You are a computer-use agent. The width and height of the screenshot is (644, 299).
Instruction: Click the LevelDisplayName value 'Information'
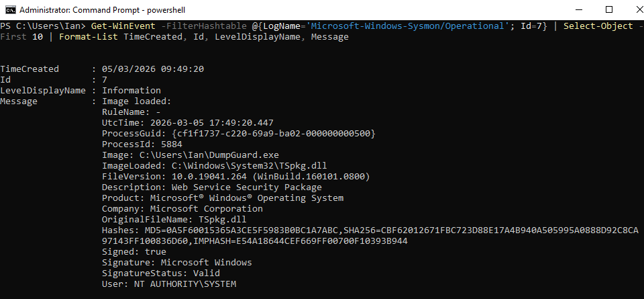pos(131,91)
